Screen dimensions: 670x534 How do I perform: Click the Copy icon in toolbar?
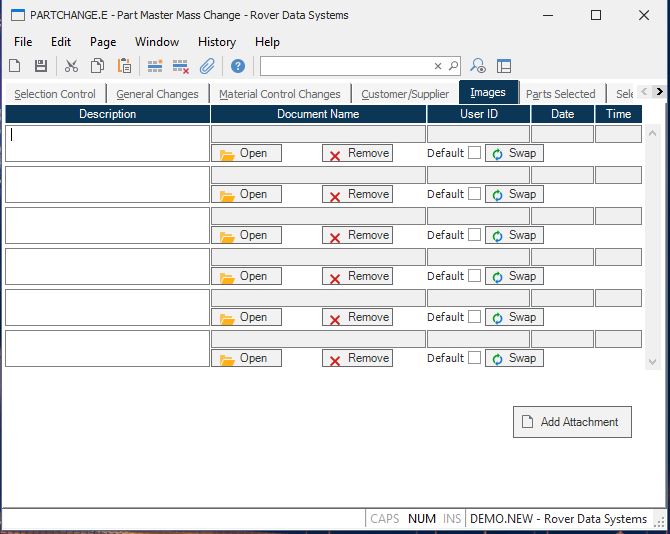(98, 66)
